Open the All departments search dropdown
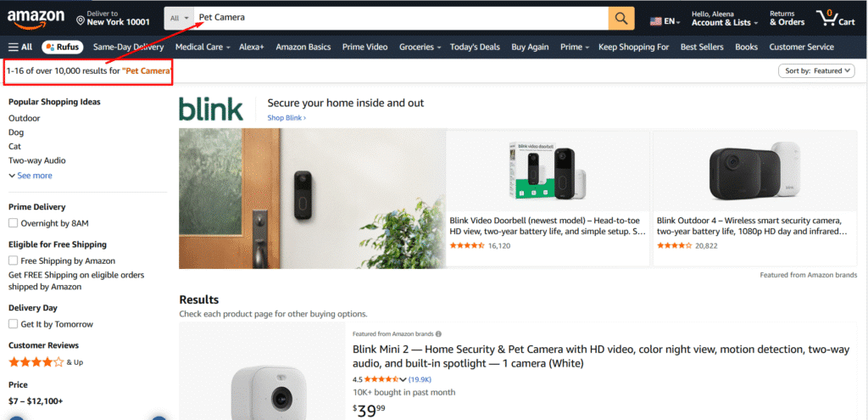 (180, 19)
